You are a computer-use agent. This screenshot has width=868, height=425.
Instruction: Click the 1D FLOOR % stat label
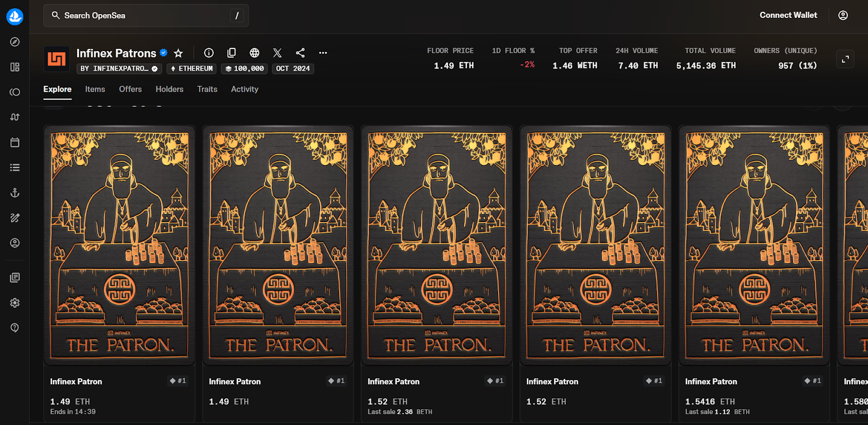coord(513,50)
